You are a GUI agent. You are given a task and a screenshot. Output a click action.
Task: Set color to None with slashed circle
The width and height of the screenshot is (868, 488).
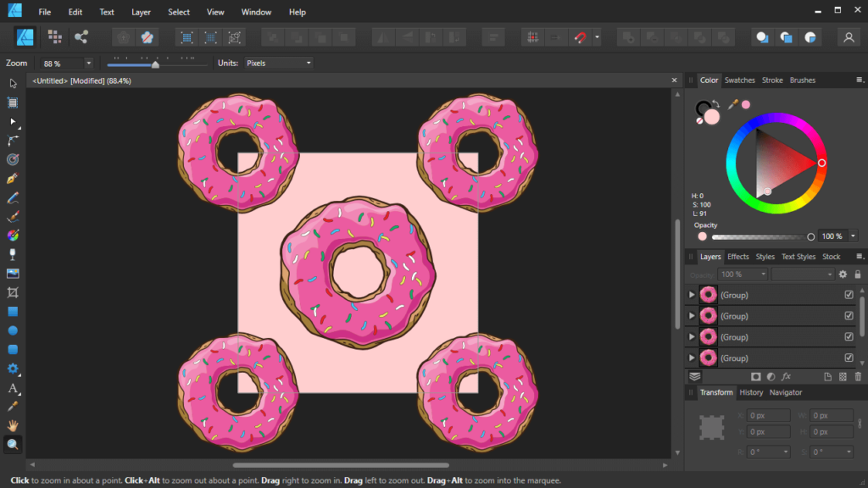pyautogui.click(x=699, y=121)
